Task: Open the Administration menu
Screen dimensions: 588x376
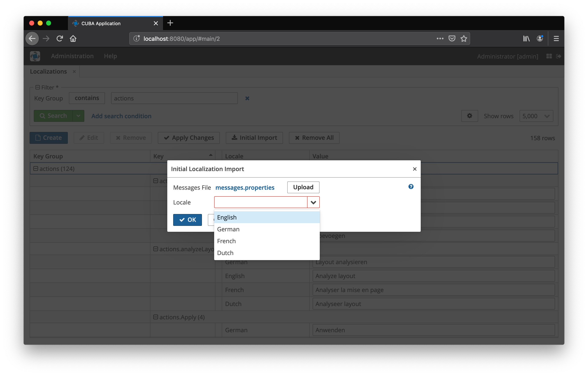Action: pyautogui.click(x=72, y=56)
